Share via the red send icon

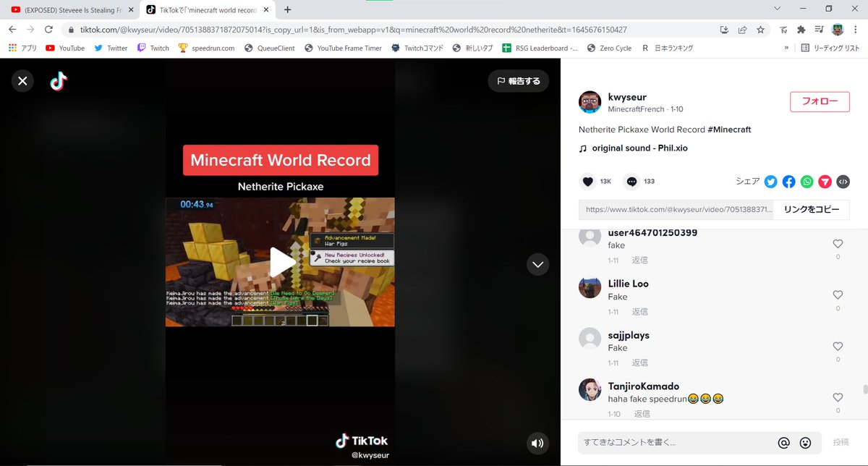click(x=825, y=182)
